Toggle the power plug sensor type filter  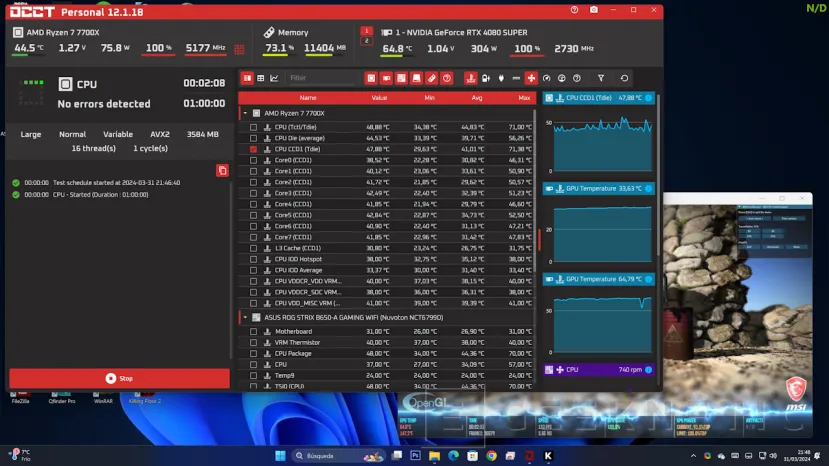(x=501, y=78)
